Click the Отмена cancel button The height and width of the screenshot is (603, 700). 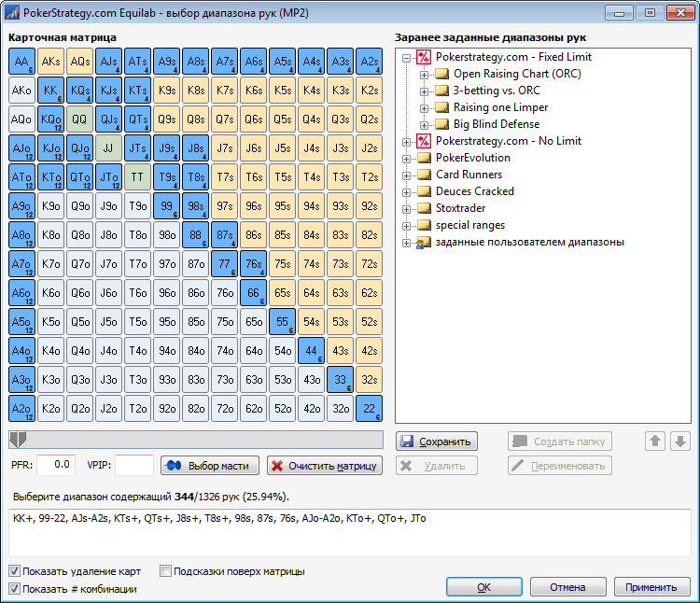(567, 587)
